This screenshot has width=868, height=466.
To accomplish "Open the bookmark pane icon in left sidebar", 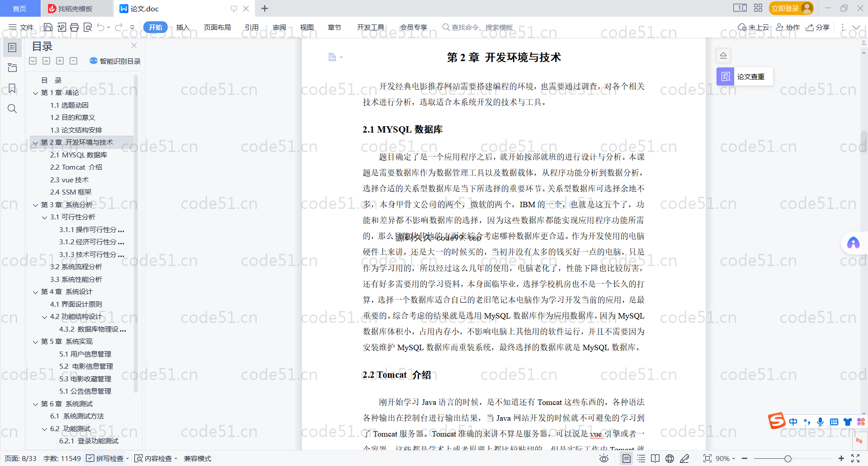I will [12, 88].
